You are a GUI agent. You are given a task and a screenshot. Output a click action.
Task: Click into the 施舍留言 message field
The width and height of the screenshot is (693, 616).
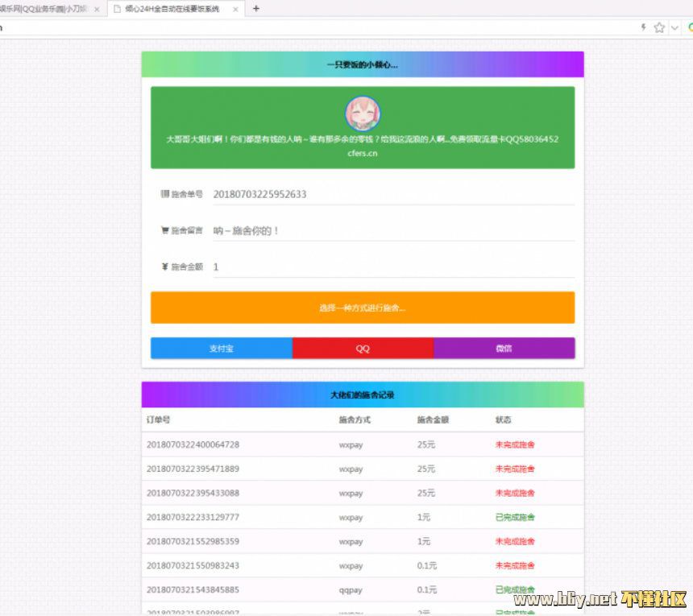[392, 230]
